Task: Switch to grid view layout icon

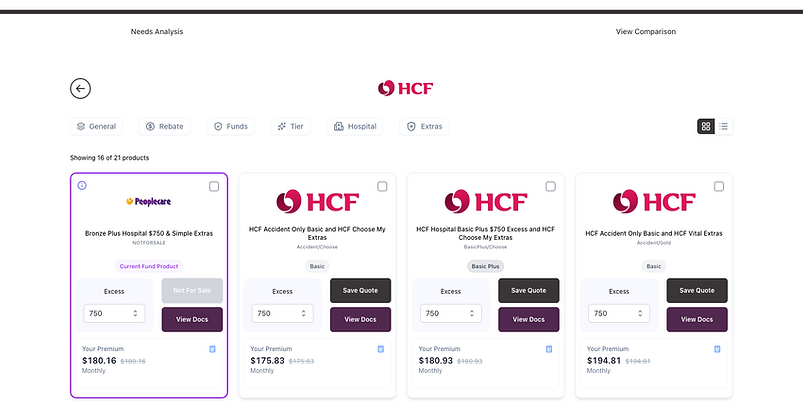Action: pos(706,126)
